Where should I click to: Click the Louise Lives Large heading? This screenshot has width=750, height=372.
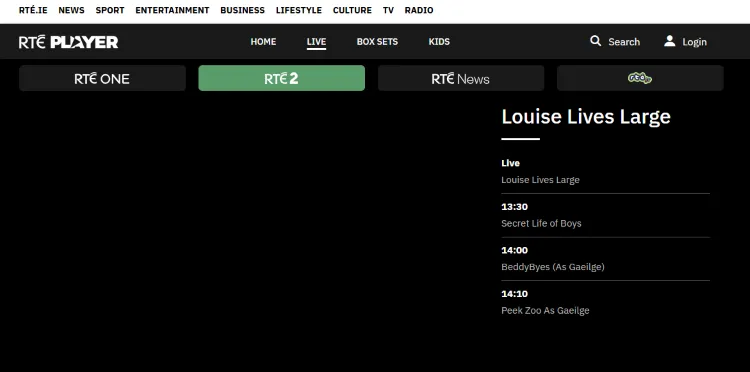(586, 117)
